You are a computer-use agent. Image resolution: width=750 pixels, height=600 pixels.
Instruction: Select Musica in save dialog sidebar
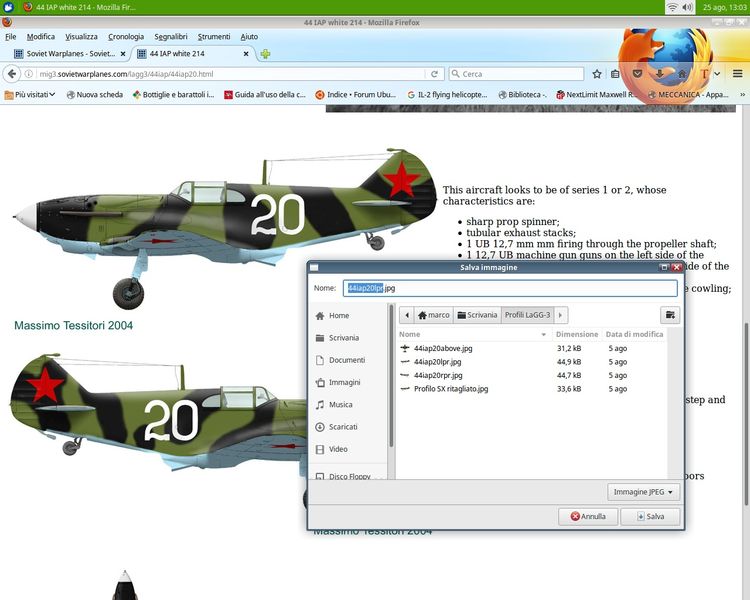tap(341, 404)
